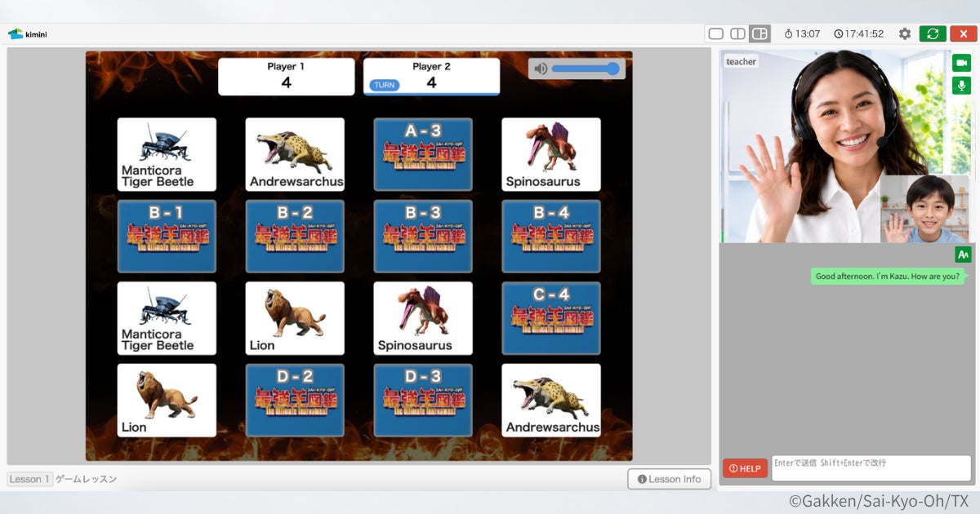Flip the D-2 card
980x514 pixels.
coord(295,400)
